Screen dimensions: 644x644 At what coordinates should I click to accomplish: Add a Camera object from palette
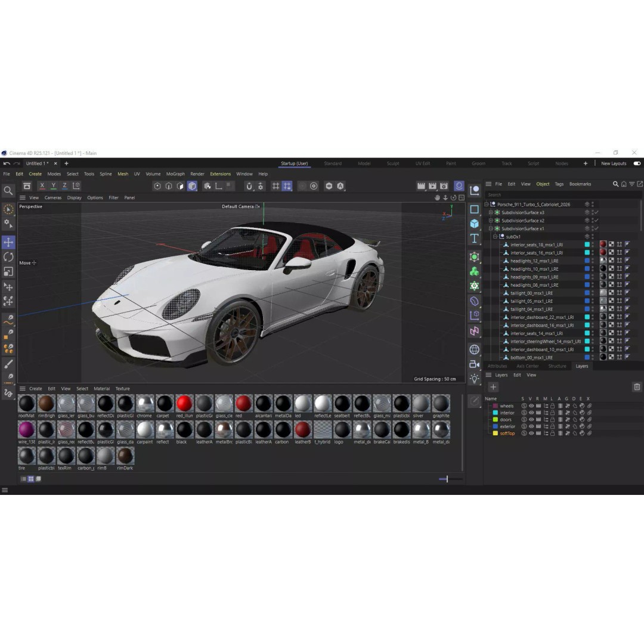tap(475, 364)
